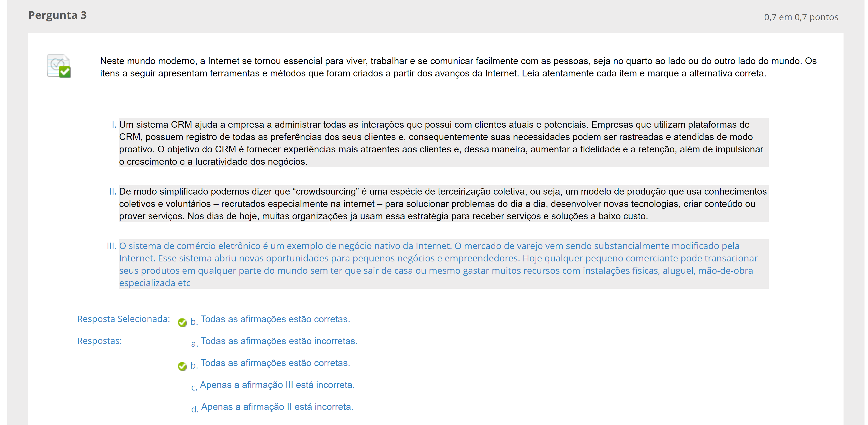868x425 pixels.
Task: Click the letter d answer marker
Action: tap(194, 409)
